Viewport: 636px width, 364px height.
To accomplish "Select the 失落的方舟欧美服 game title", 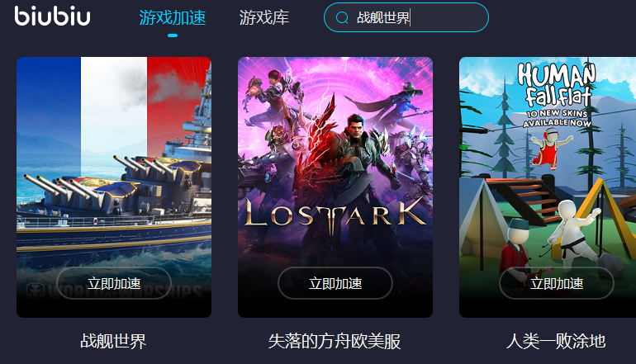I will pyautogui.click(x=335, y=341).
